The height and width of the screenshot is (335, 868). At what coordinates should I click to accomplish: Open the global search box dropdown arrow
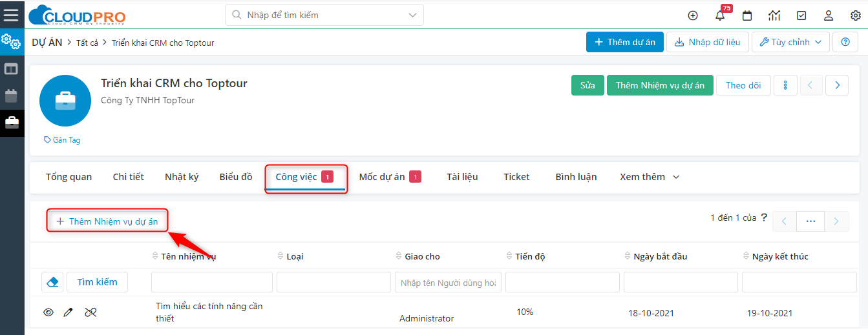[x=412, y=15]
